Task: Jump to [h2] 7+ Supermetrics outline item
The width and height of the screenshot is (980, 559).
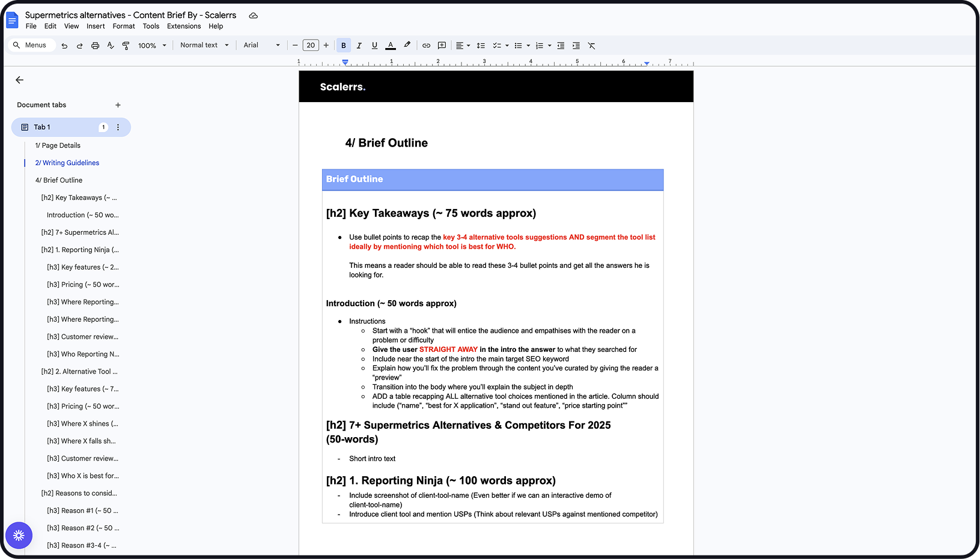Action: (x=80, y=233)
